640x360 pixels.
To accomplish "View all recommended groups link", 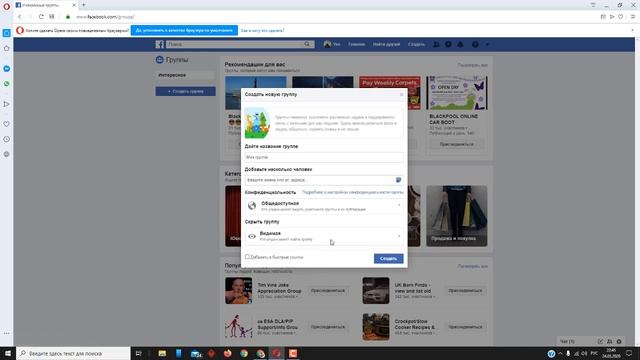I will coord(472,65).
